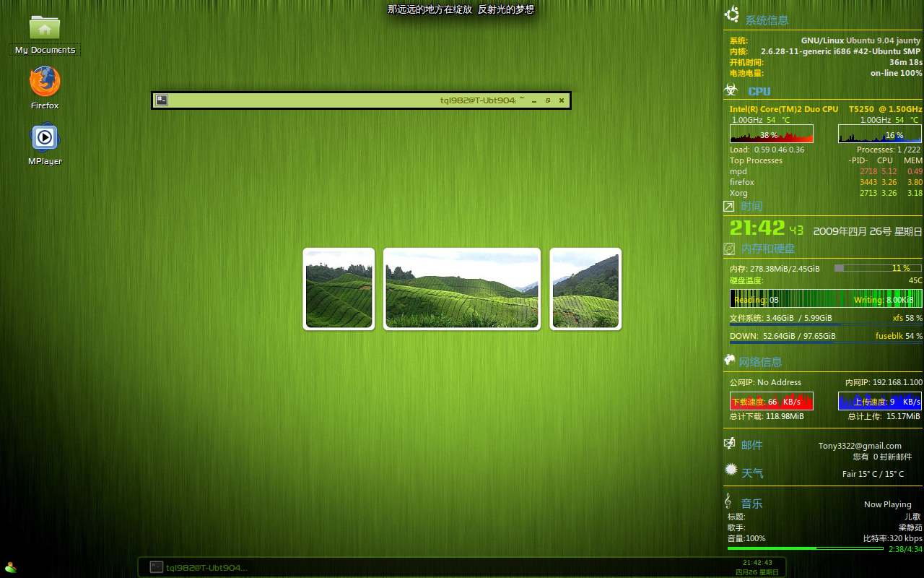Click the 开机时间 36m 18s value

[x=905, y=62]
